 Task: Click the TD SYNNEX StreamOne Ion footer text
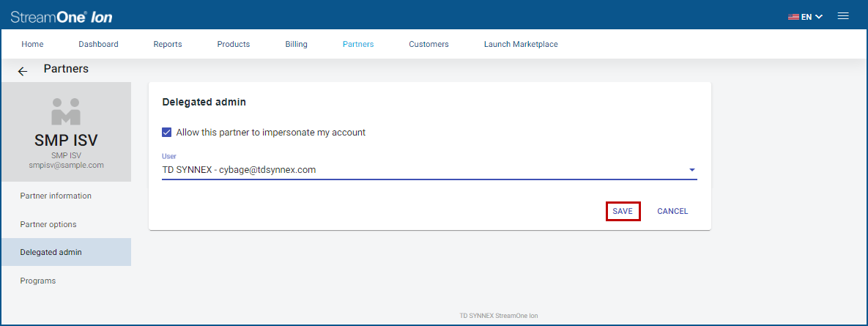pos(499,316)
